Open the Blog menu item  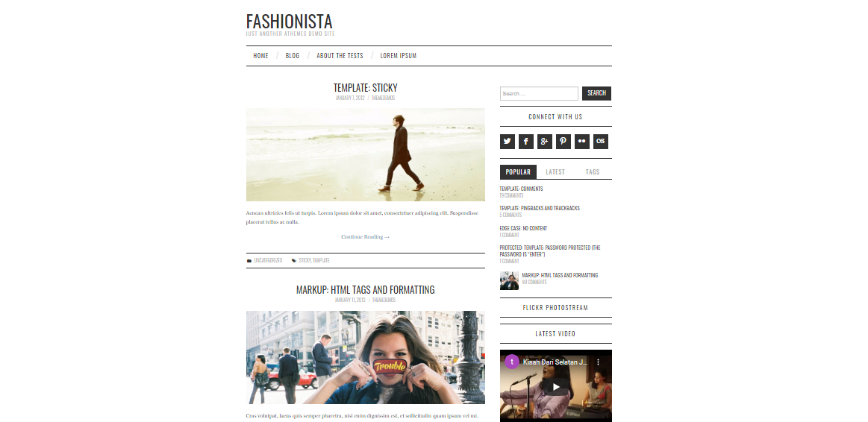point(293,56)
